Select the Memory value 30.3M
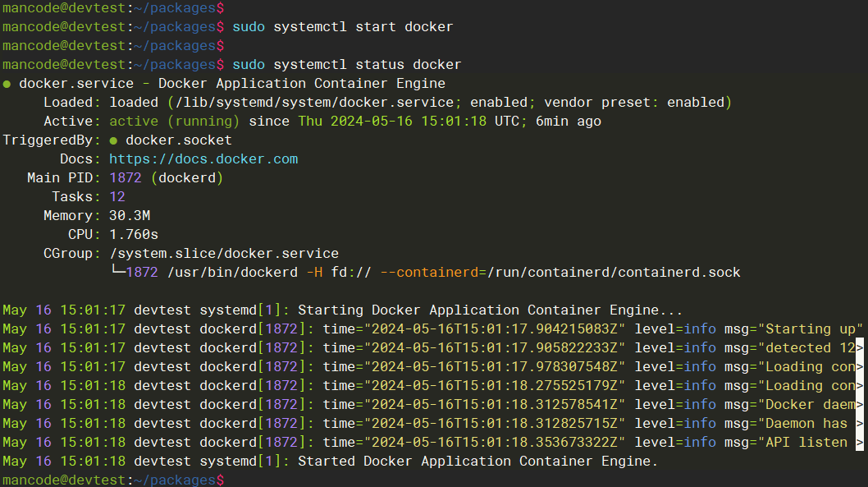Image resolution: width=868 pixels, height=487 pixels. coord(129,215)
